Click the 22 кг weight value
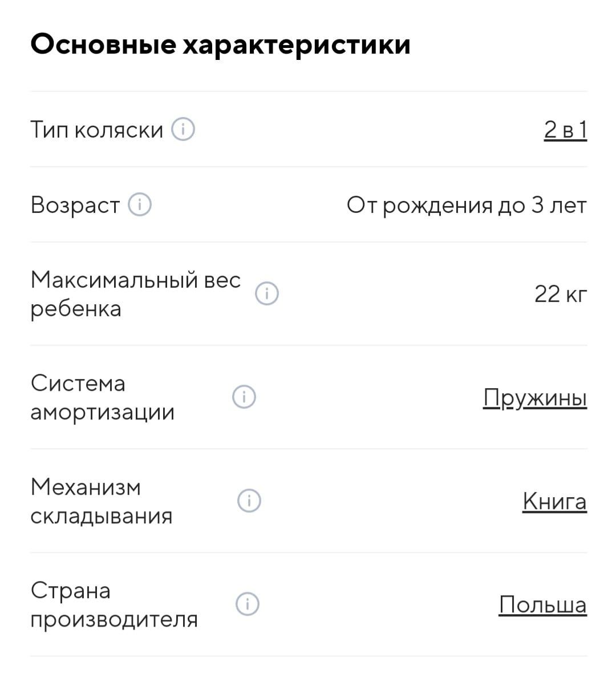The height and width of the screenshot is (694, 616). click(x=561, y=294)
